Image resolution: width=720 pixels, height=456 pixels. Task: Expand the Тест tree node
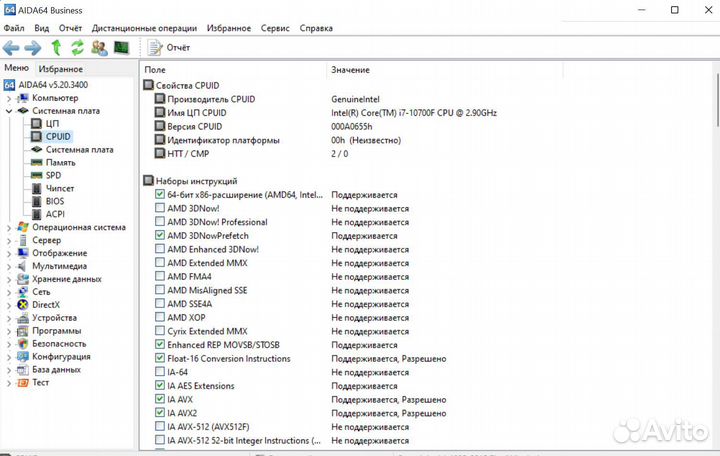click(x=9, y=383)
